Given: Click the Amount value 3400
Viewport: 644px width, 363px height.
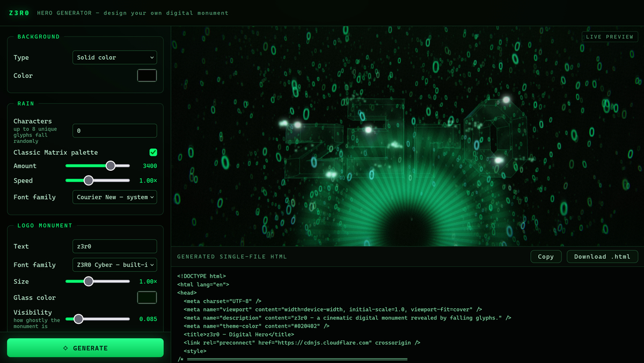Looking at the screenshot, I should pyautogui.click(x=150, y=166).
